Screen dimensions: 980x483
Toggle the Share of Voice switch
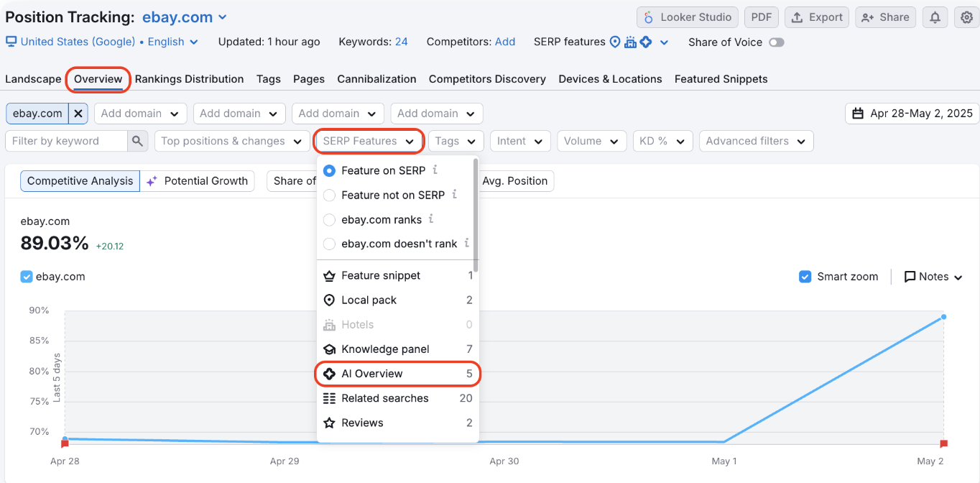[x=776, y=42]
